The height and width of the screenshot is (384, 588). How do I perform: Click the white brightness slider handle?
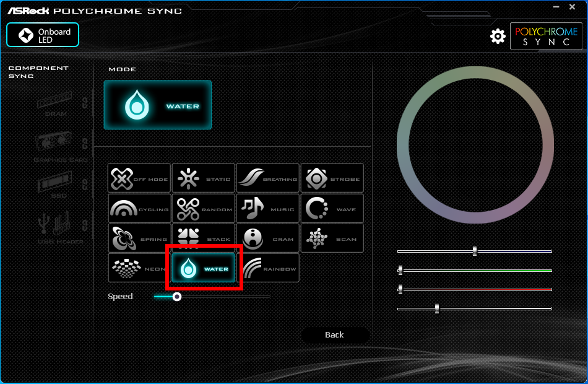click(x=437, y=308)
